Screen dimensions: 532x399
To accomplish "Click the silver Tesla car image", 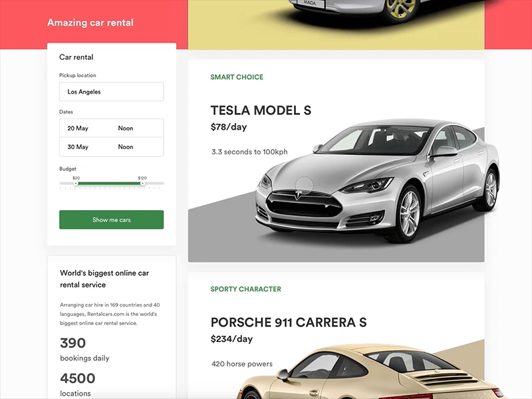I will click(x=377, y=181).
